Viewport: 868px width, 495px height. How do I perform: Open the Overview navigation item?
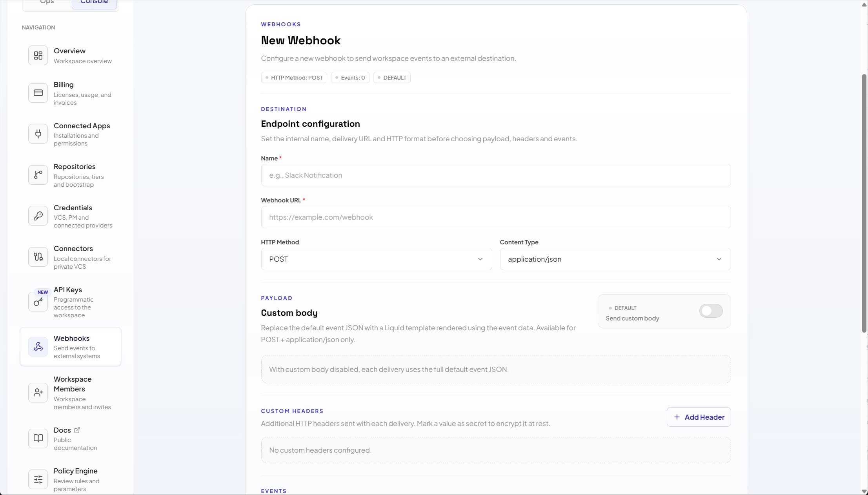71,56
